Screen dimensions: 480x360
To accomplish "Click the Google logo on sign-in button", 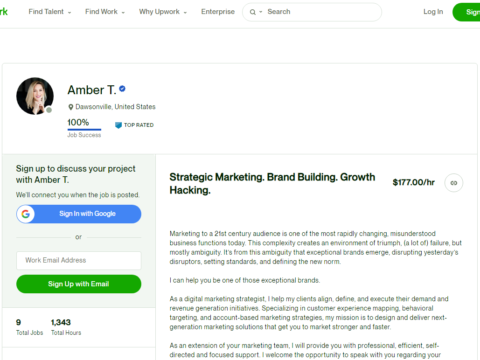I will 26,214.
